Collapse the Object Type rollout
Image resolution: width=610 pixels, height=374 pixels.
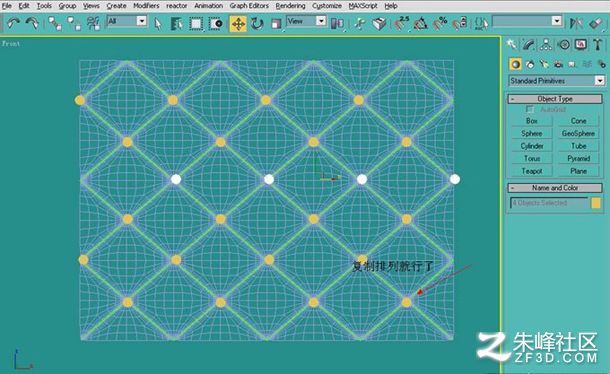[x=555, y=99]
